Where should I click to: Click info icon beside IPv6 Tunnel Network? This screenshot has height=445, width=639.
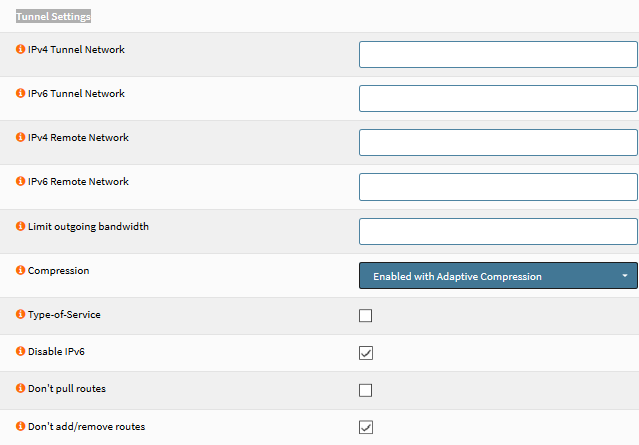click(x=21, y=93)
